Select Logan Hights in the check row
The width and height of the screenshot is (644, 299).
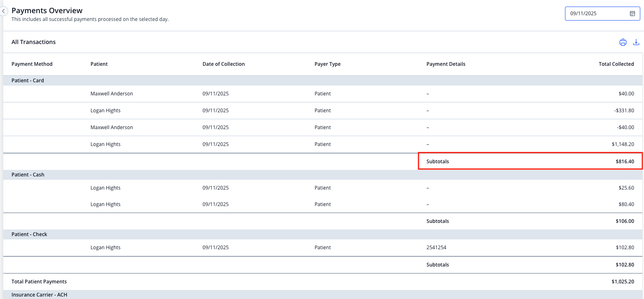click(x=105, y=248)
